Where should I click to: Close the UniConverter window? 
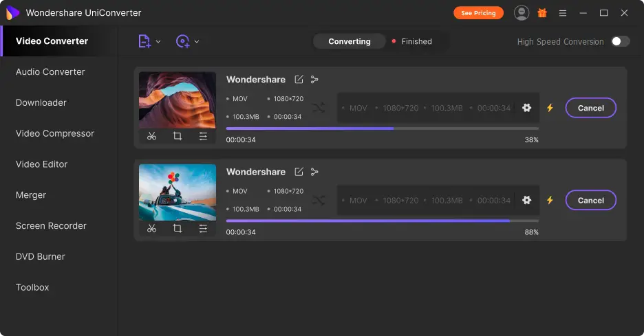[x=624, y=13]
